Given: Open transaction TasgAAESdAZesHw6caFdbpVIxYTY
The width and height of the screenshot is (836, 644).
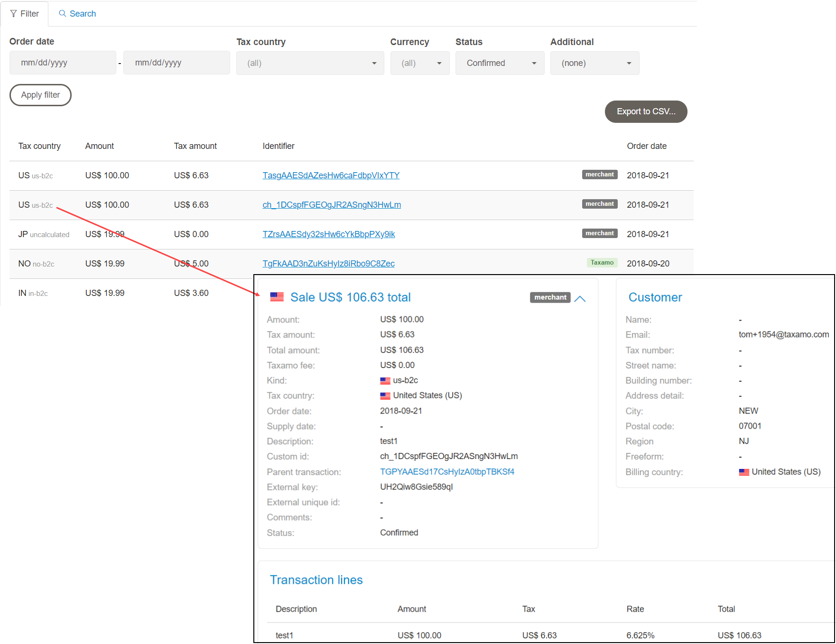Looking at the screenshot, I should (x=331, y=175).
